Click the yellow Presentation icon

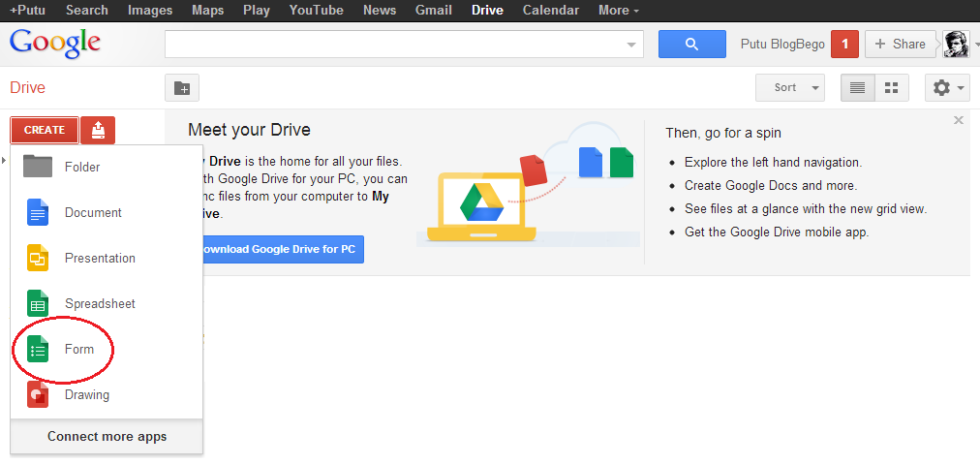[x=38, y=258]
